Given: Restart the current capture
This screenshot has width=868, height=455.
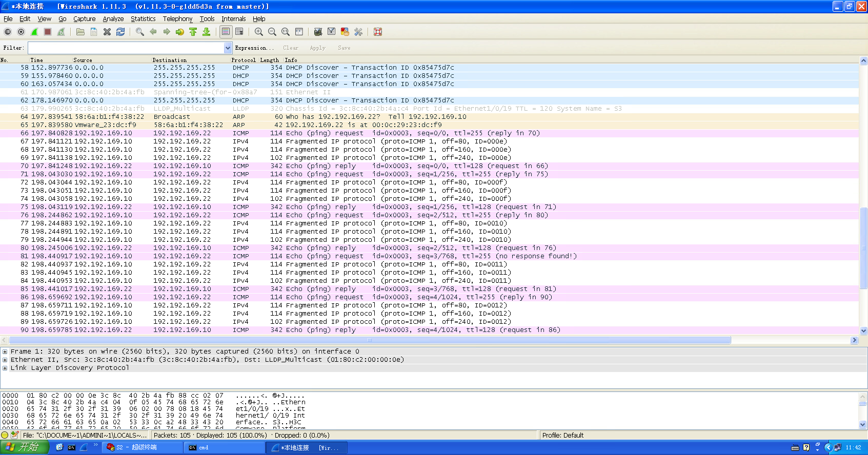Looking at the screenshot, I should (61, 32).
